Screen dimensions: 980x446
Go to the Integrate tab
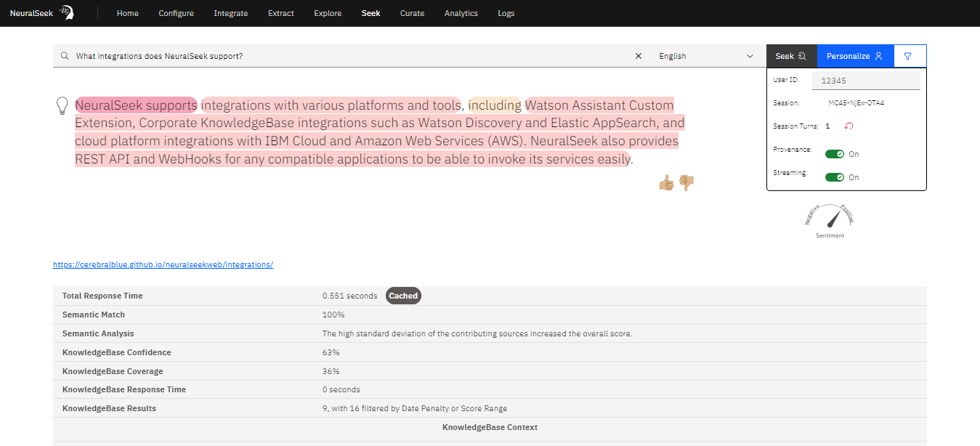click(x=231, y=13)
